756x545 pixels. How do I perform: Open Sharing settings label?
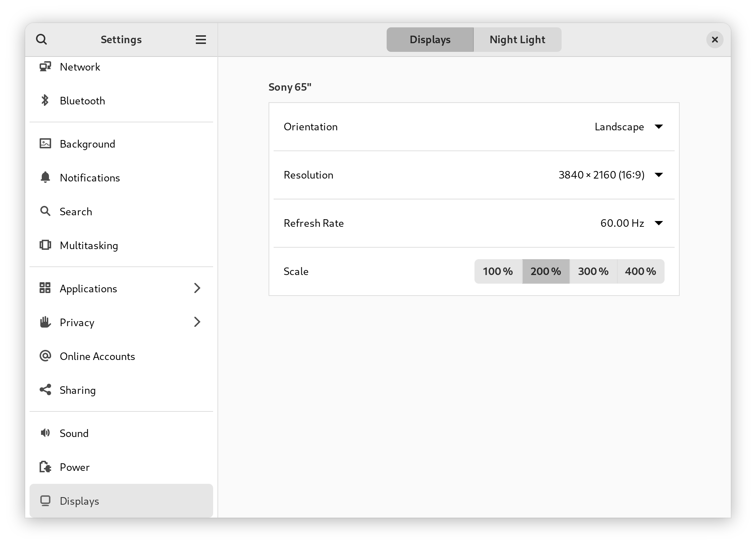click(78, 390)
